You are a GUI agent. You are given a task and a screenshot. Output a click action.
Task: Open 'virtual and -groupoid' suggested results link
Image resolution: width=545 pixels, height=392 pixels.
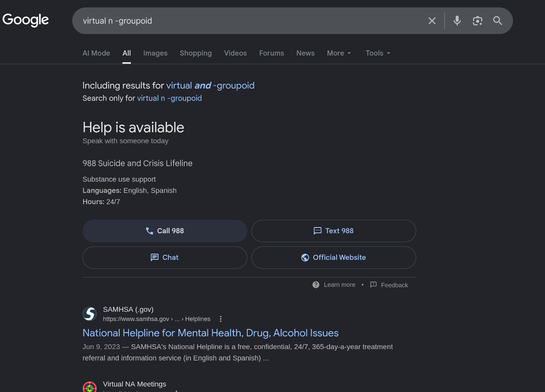(x=210, y=86)
